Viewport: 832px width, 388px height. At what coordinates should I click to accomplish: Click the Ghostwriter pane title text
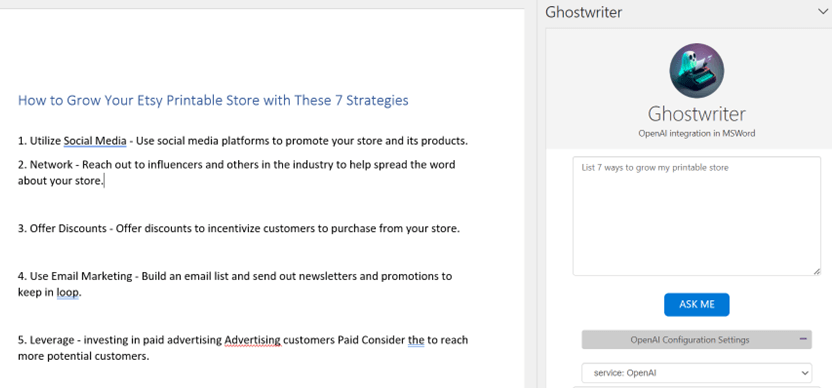pos(584,12)
